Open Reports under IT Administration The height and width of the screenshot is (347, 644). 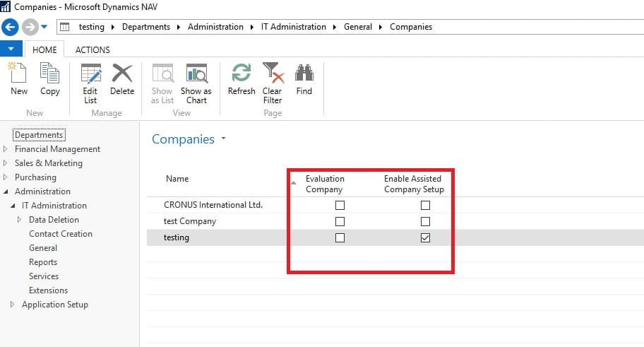(42, 262)
